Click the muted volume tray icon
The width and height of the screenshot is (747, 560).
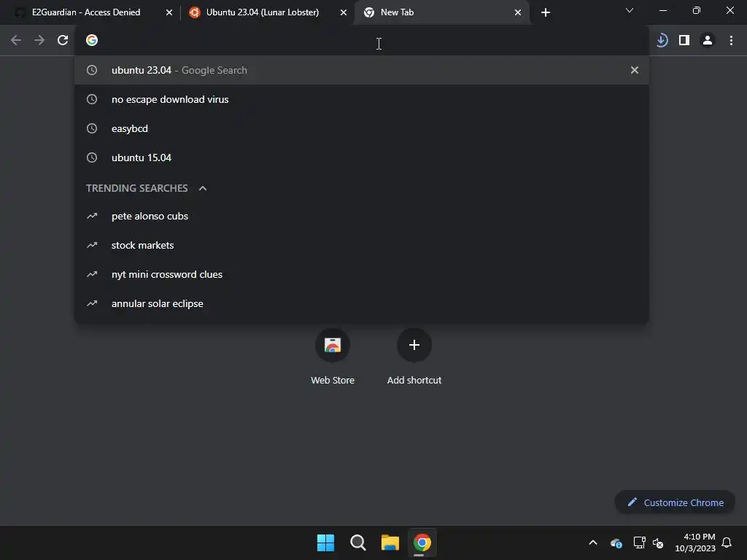[658, 542]
